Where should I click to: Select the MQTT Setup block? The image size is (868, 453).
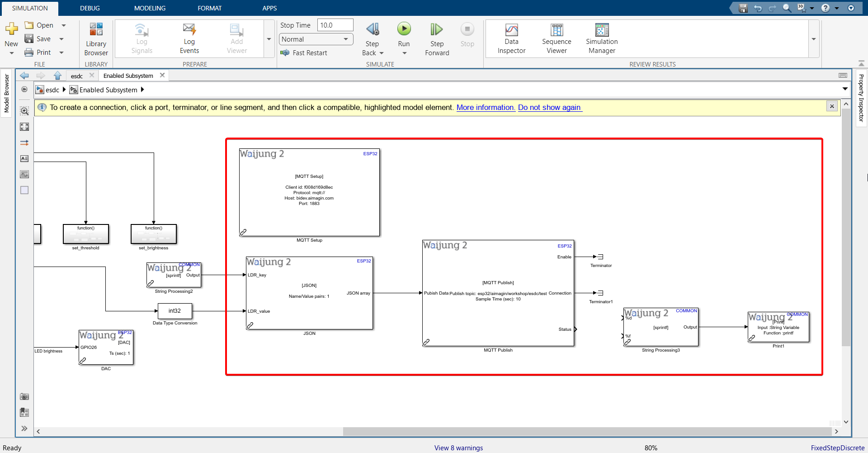coord(309,192)
